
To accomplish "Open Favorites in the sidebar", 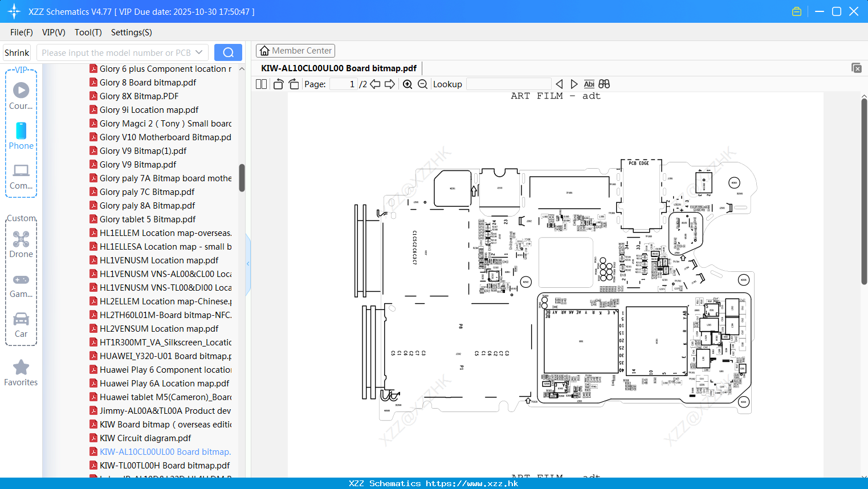I will click(x=21, y=373).
